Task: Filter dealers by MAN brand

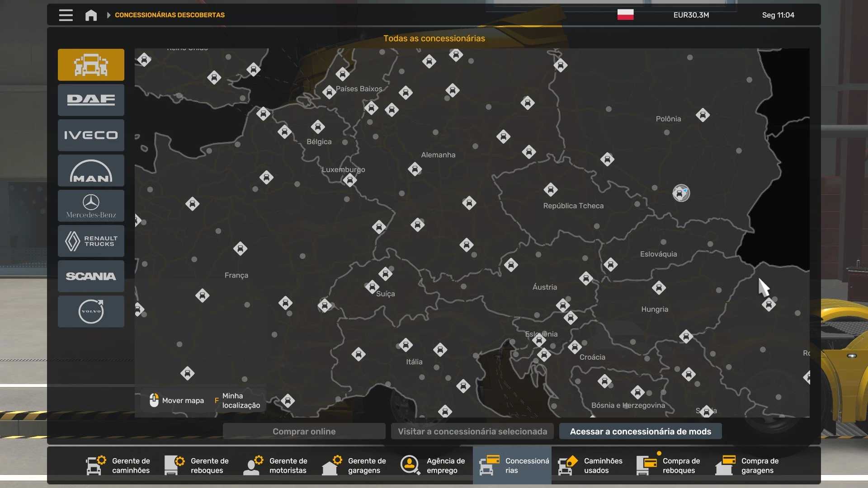Action: [91, 170]
